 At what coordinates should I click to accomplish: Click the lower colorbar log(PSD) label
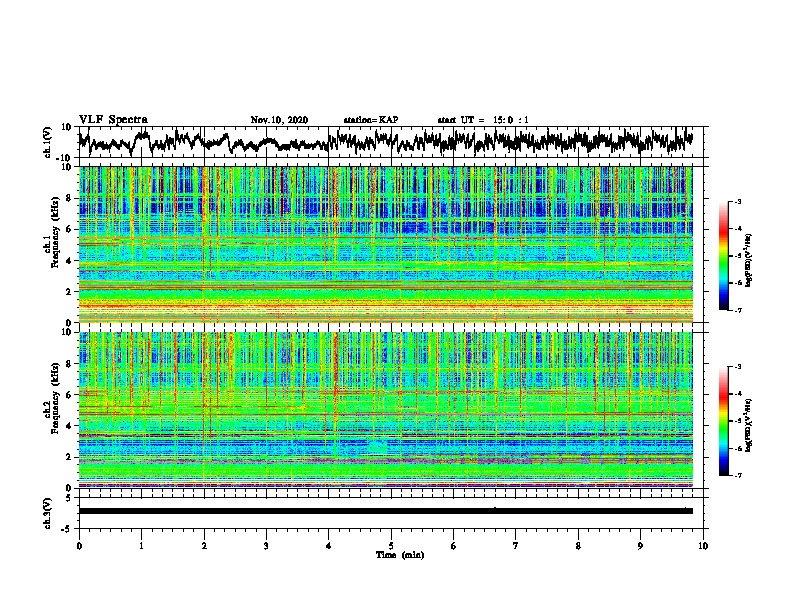point(749,425)
